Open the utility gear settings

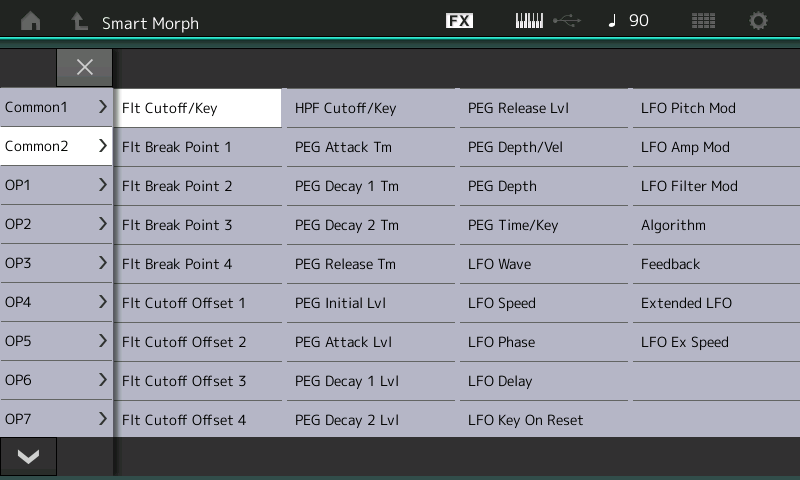pos(758,21)
